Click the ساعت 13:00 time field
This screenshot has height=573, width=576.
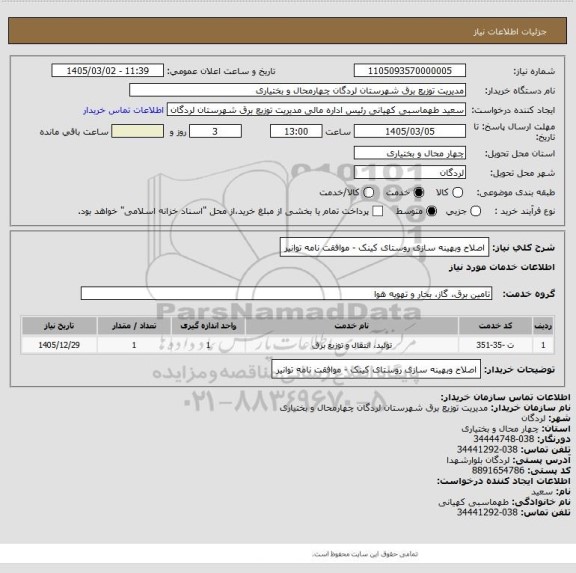click(x=296, y=131)
